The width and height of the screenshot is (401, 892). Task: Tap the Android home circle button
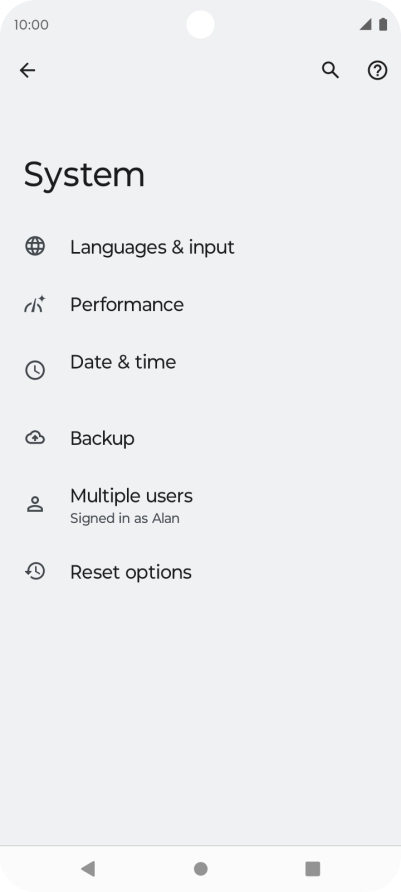tap(200, 869)
